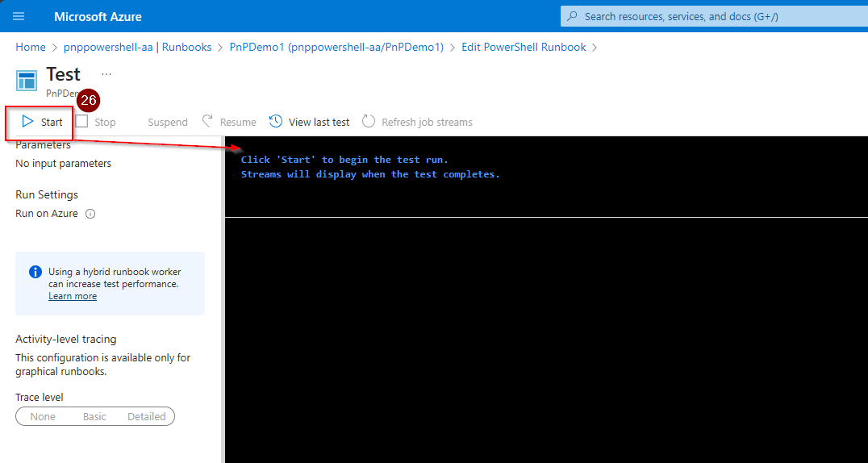The width and height of the screenshot is (868, 463).
Task: Click the Microsoft Azure header title
Action: click(x=98, y=16)
